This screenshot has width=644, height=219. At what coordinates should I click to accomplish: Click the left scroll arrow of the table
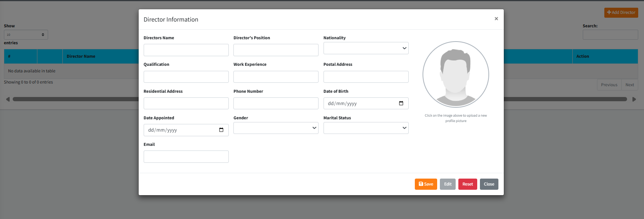click(x=8, y=99)
